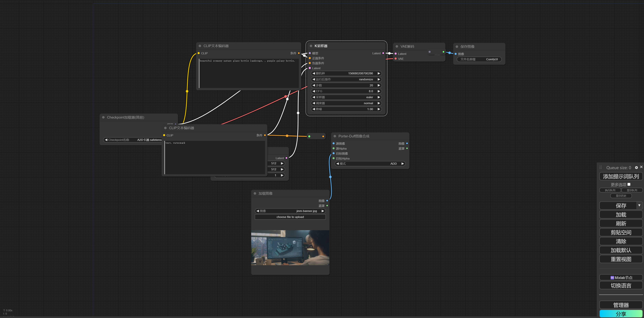
Task: Open the 模式 ADD combo box
Action: [x=370, y=164]
